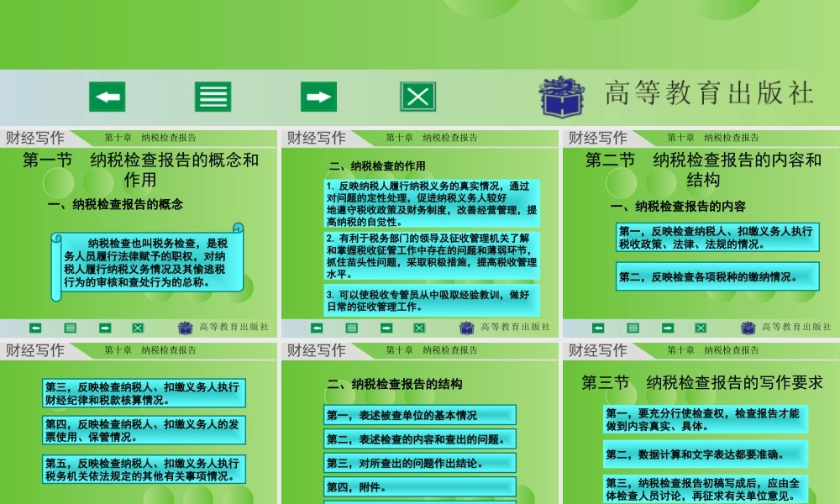
Task: Click the scroll box beginning 纳税检查也叫税务检查
Action: click(x=147, y=262)
